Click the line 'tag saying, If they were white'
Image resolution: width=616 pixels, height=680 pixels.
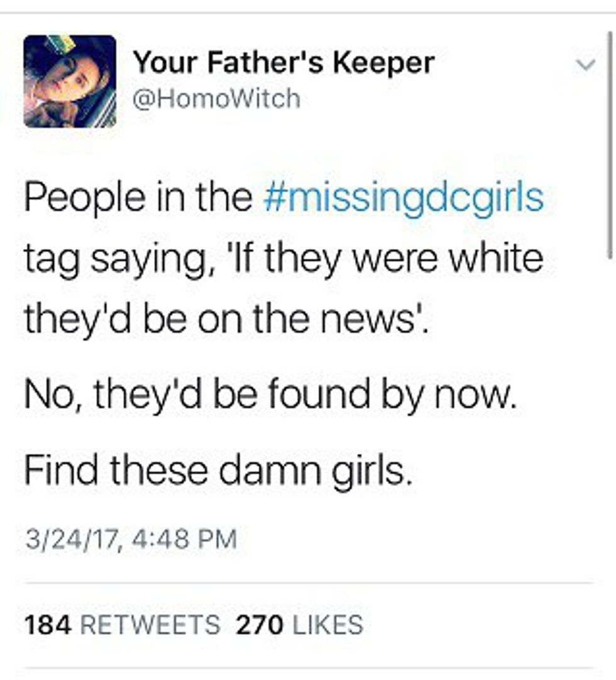click(284, 259)
